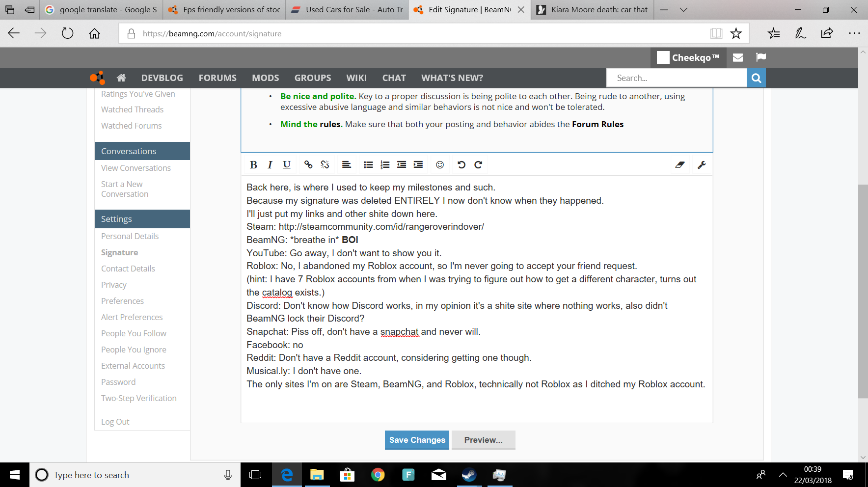
Task: Submit search with the magnifier button
Action: (x=756, y=78)
